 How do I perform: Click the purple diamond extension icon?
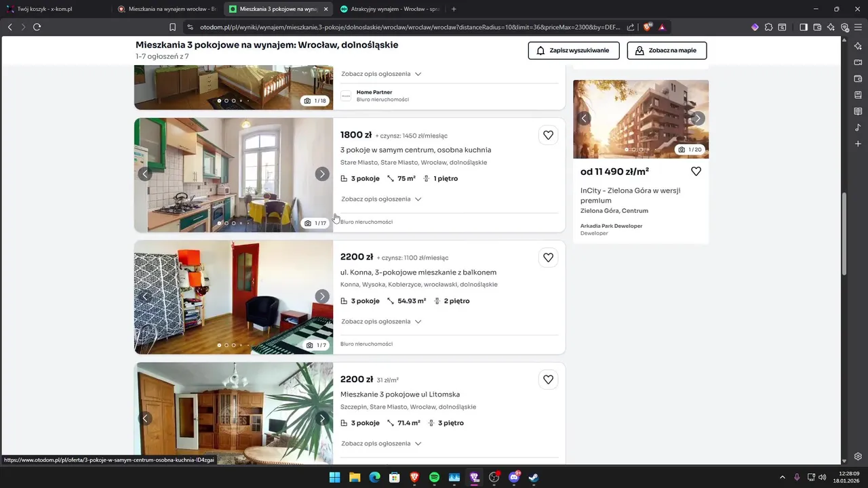755,27
